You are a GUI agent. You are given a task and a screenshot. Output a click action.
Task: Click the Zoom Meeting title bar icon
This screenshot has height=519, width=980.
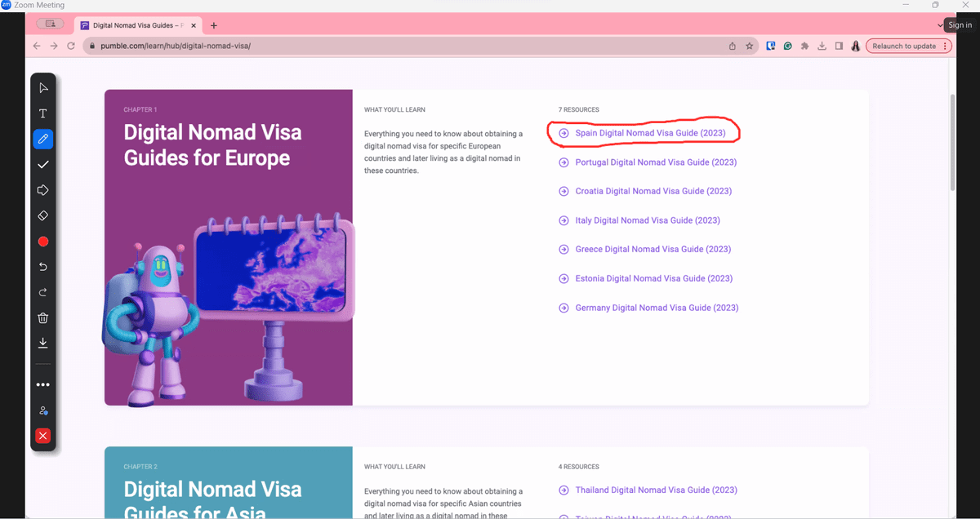tap(6, 5)
